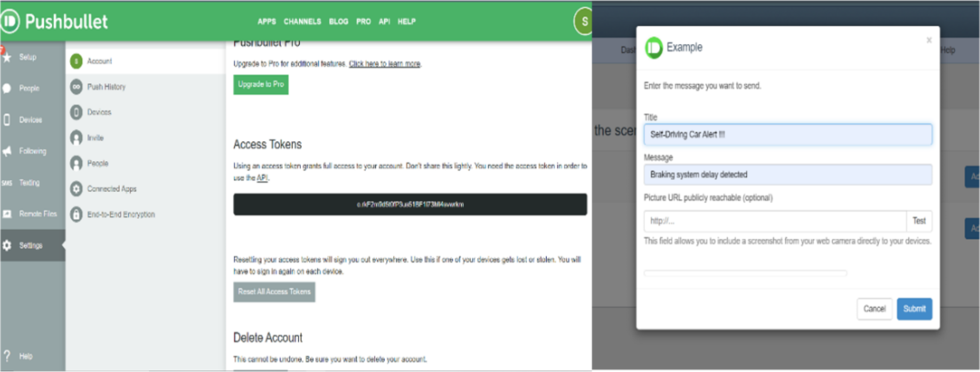Click the Example dialog Pushbullet icon
Screen dimensions: 980x372
point(654,47)
